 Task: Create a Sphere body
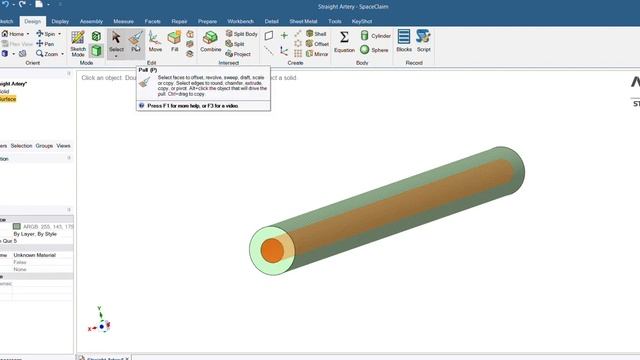374,50
